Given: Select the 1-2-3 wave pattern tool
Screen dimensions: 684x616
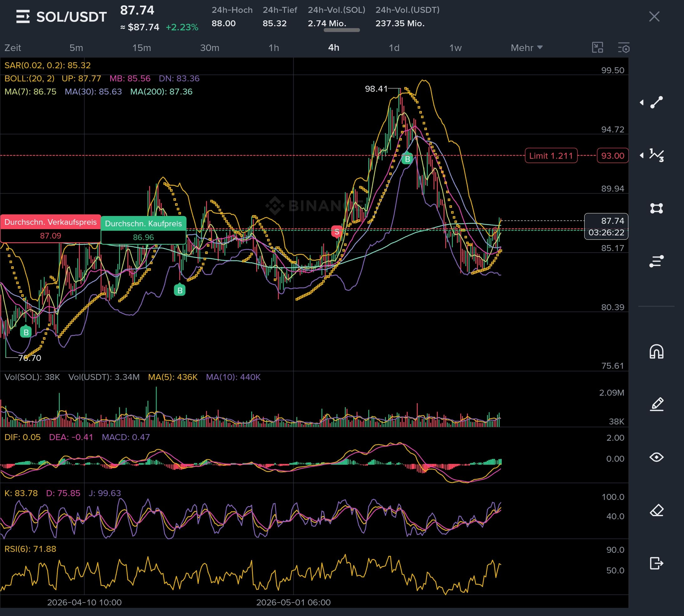Looking at the screenshot, I should (656, 155).
